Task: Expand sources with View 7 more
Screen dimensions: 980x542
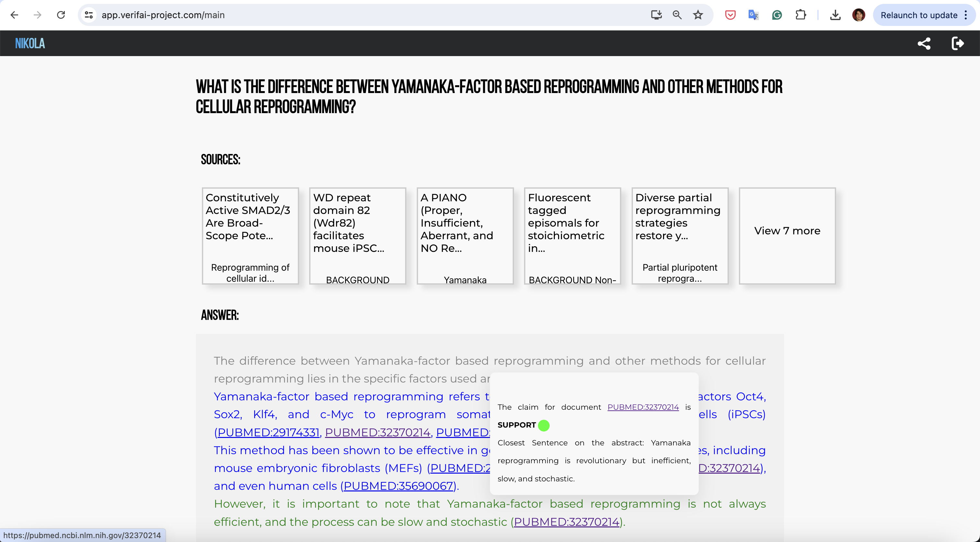Action: tap(787, 231)
